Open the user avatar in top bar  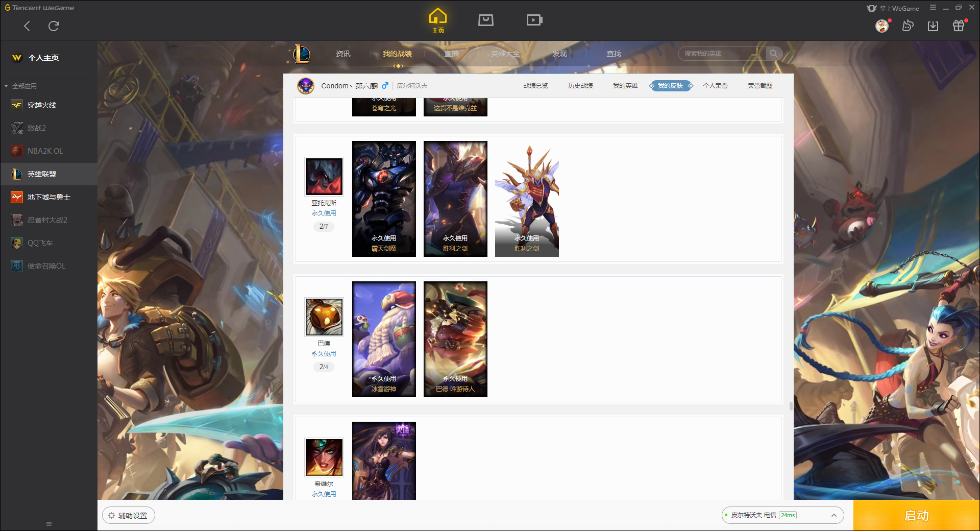point(882,26)
